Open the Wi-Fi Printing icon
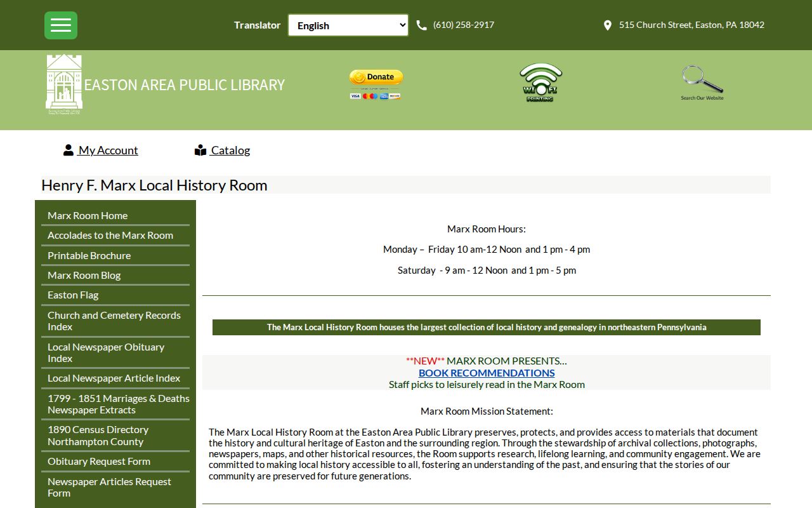Viewport: 812px width, 508px height. [x=540, y=83]
